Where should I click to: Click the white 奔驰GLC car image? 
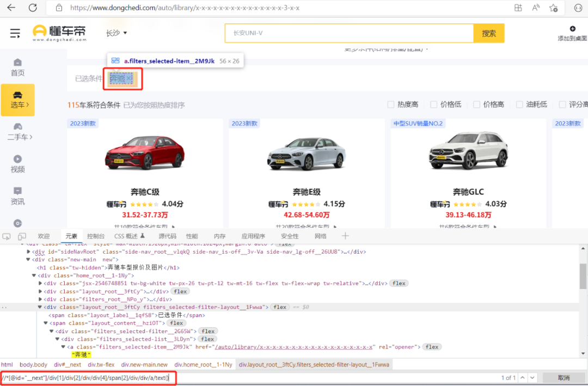(x=468, y=151)
